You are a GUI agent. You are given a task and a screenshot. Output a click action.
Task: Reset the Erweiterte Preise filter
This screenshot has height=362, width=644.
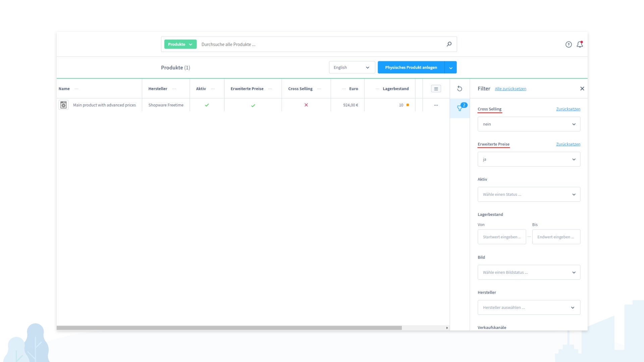[x=568, y=144]
